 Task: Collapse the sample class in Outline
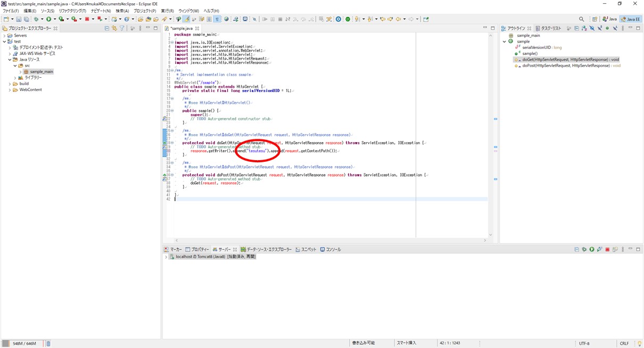coord(505,41)
